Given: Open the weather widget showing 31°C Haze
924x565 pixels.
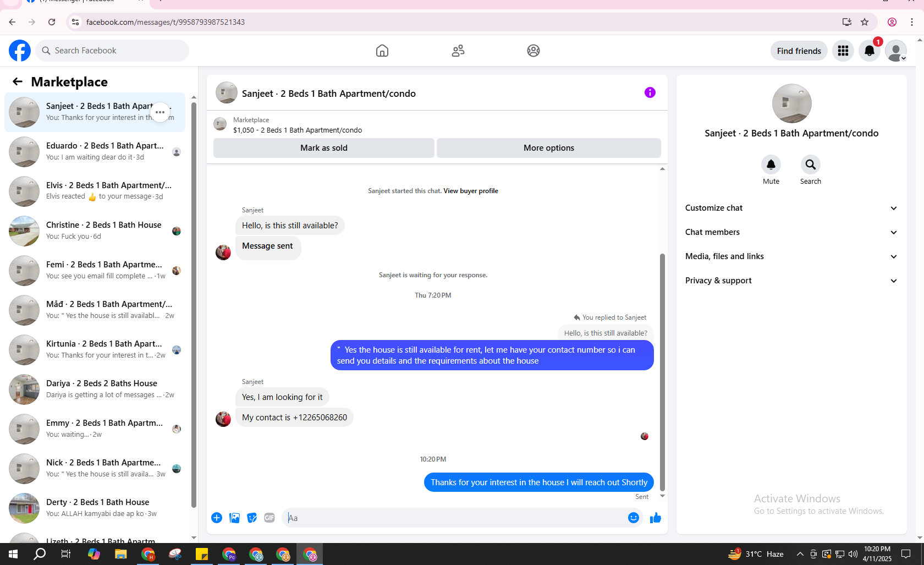Looking at the screenshot, I should 756,554.
